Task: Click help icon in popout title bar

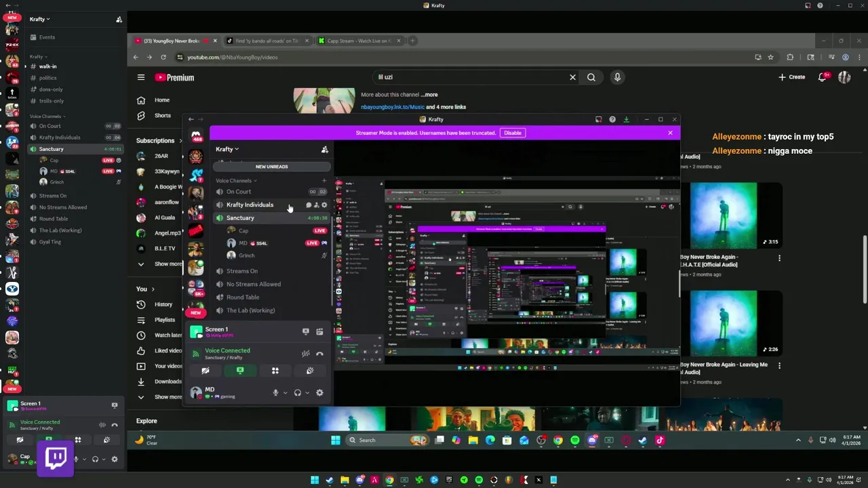Action: point(612,119)
